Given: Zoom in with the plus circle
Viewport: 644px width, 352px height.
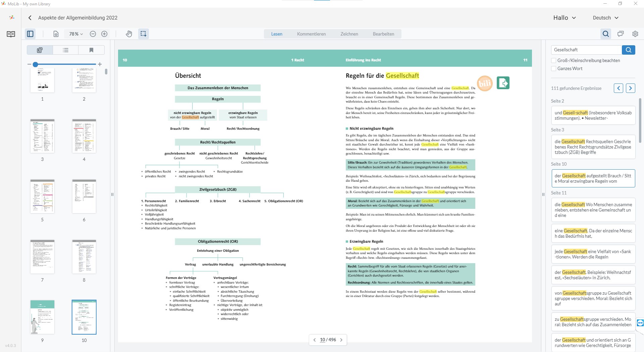Looking at the screenshot, I should tap(104, 34).
